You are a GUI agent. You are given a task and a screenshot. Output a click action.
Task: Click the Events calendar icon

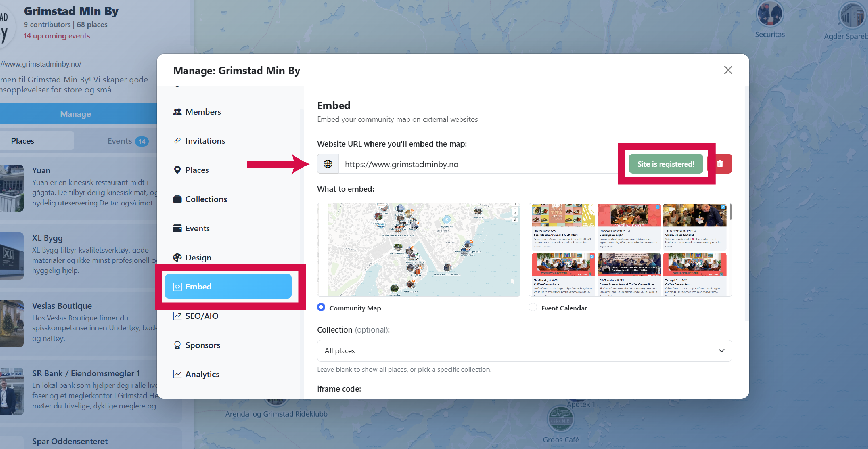(x=177, y=228)
